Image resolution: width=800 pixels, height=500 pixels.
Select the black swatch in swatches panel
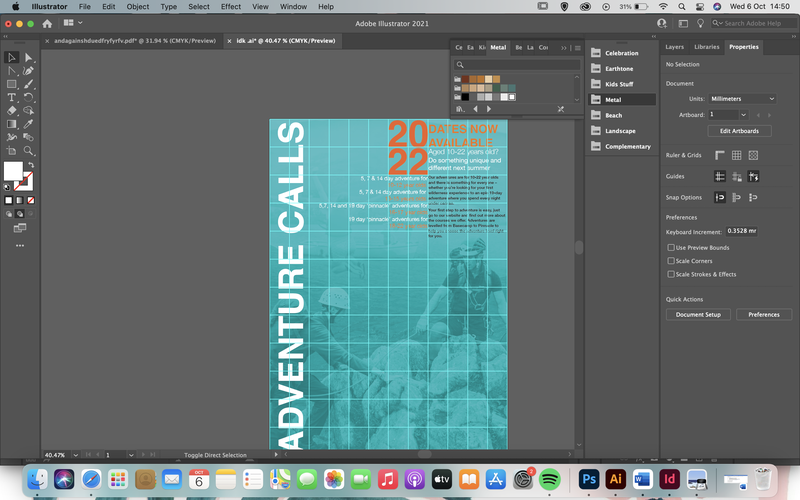pyautogui.click(x=465, y=97)
